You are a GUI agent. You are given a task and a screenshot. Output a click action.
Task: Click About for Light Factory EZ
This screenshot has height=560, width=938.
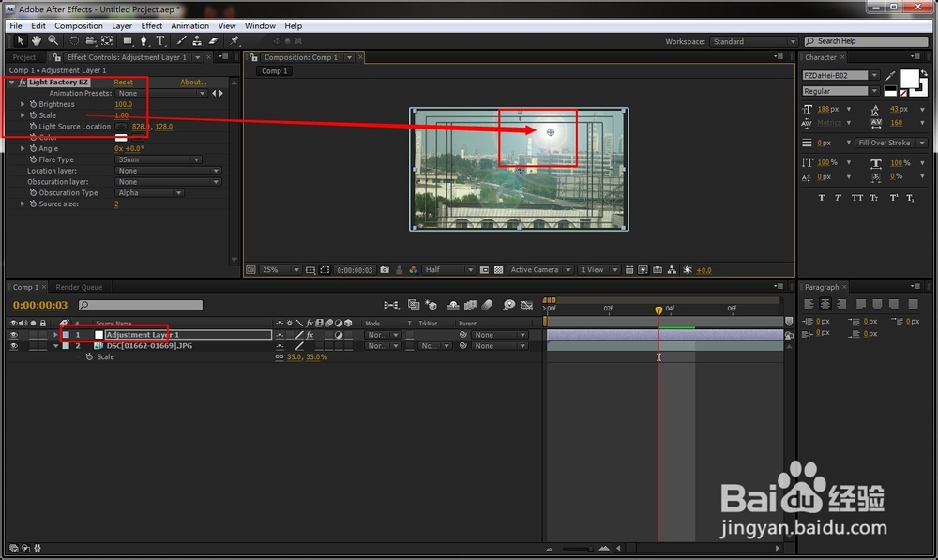click(193, 82)
